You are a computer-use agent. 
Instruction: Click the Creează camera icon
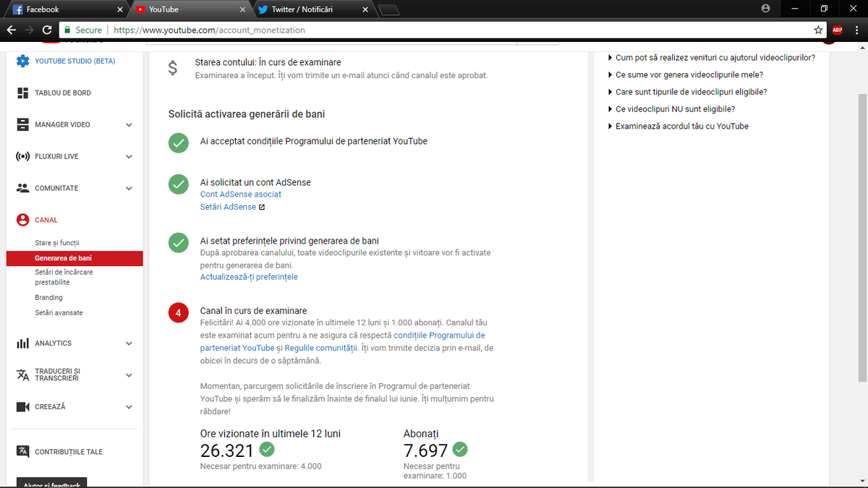point(22,407)
